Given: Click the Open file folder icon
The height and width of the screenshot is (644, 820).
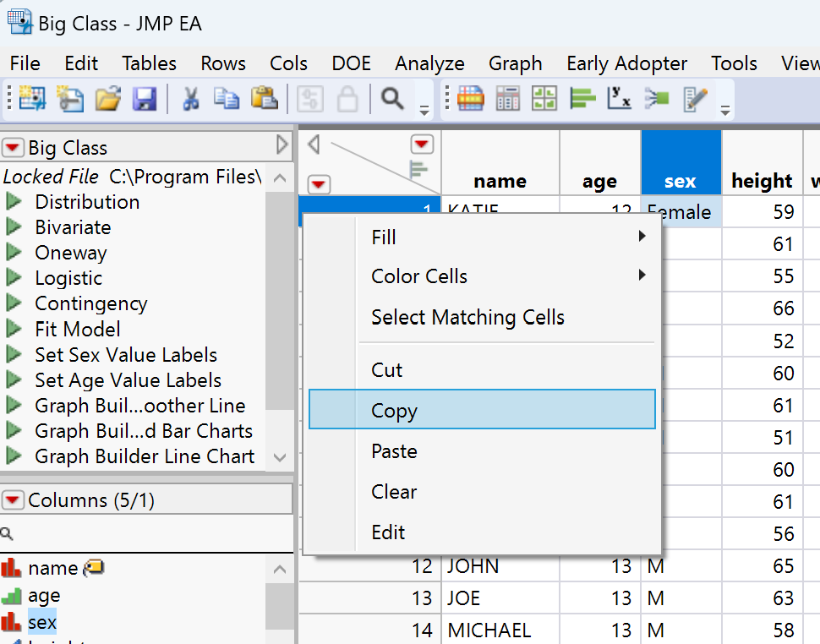Looking at the screenshot, I should [107, 100].
